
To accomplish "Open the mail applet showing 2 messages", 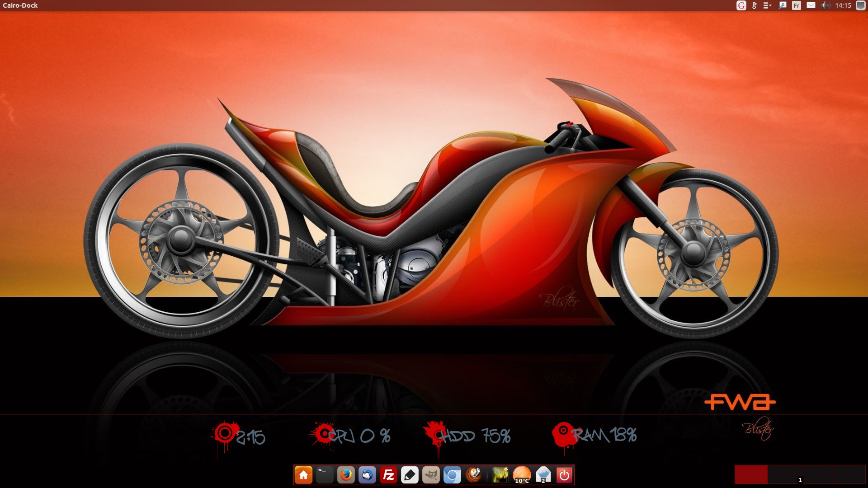I will pos(543,475).
